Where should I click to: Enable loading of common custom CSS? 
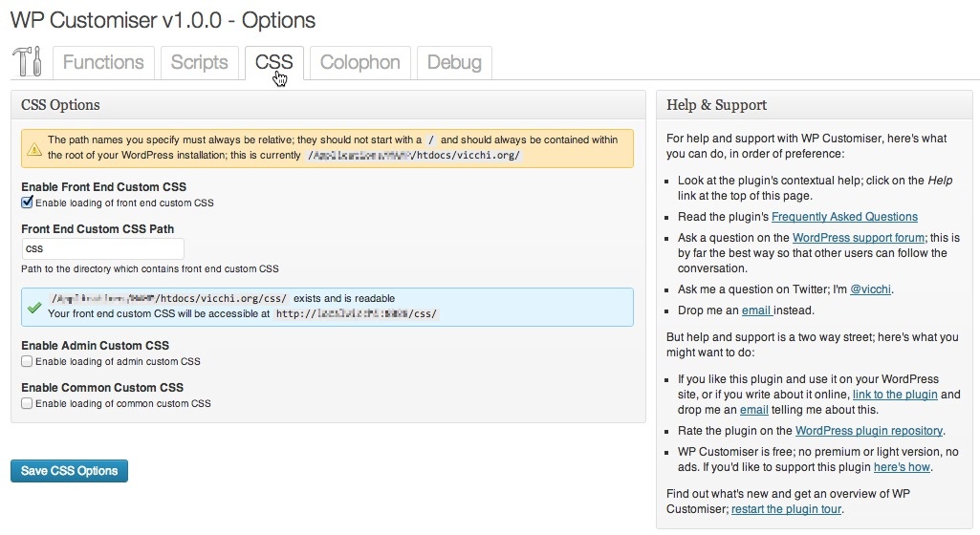(x=27, y=404)
